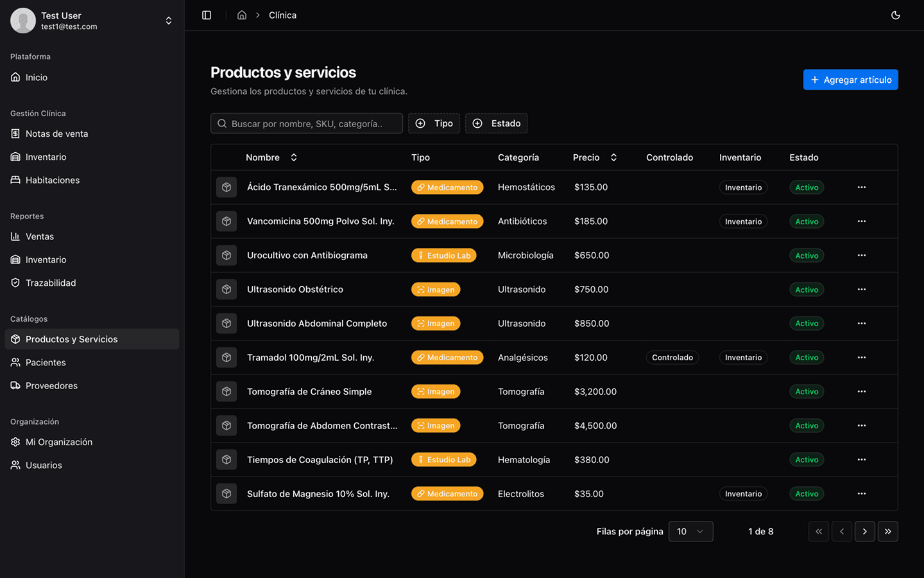The height and width of the screenshot is (578, 924).
Task: Go to the next page arrow
Action: pos(864,532)
